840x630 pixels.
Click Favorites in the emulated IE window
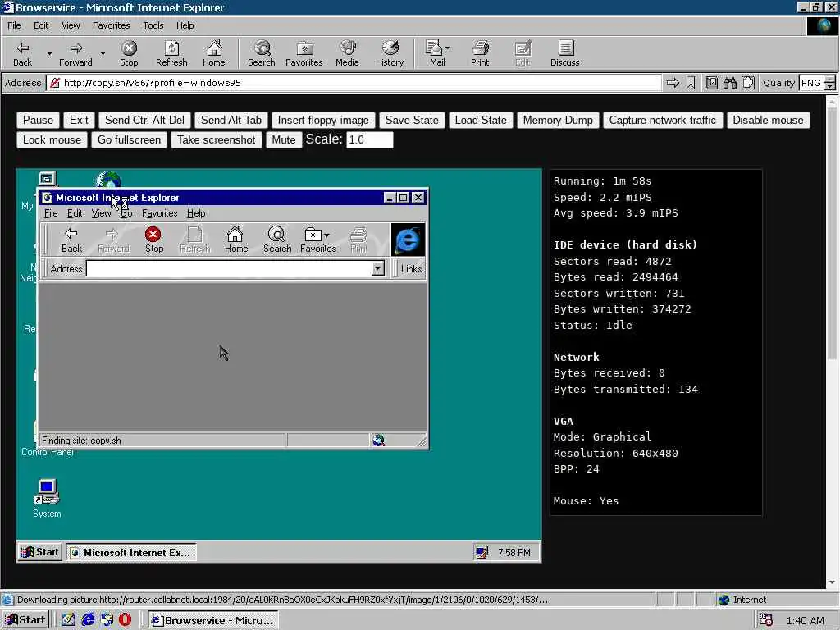click(317, 240)
